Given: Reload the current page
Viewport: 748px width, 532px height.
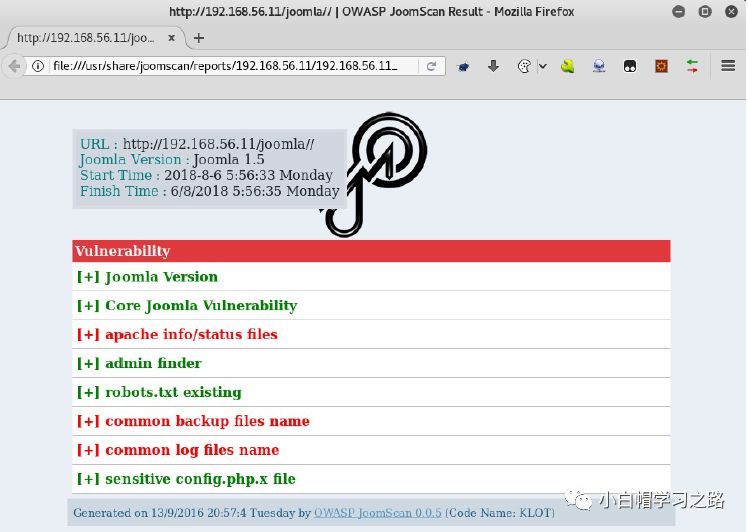Looking at the screenshot, I should tap(431, 66).
